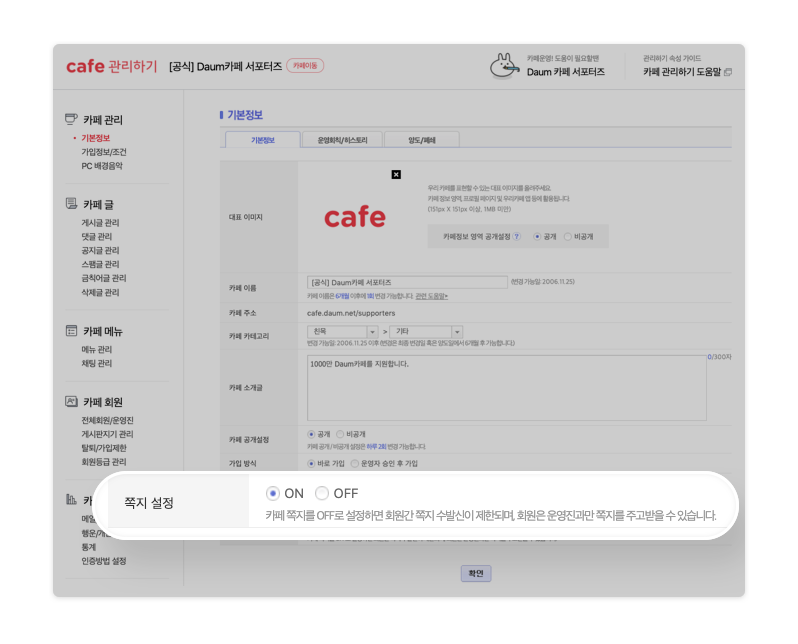This screenshot has height=644, width=798.
Task: Click the 카페 메뉴 list icon
Action: point(71,331)
